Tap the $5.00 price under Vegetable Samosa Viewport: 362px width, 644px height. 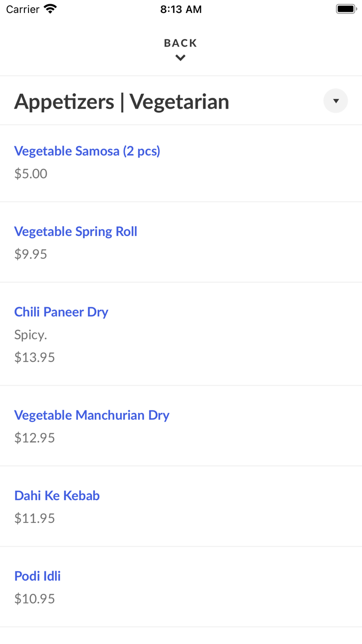(x=31, y=173)
